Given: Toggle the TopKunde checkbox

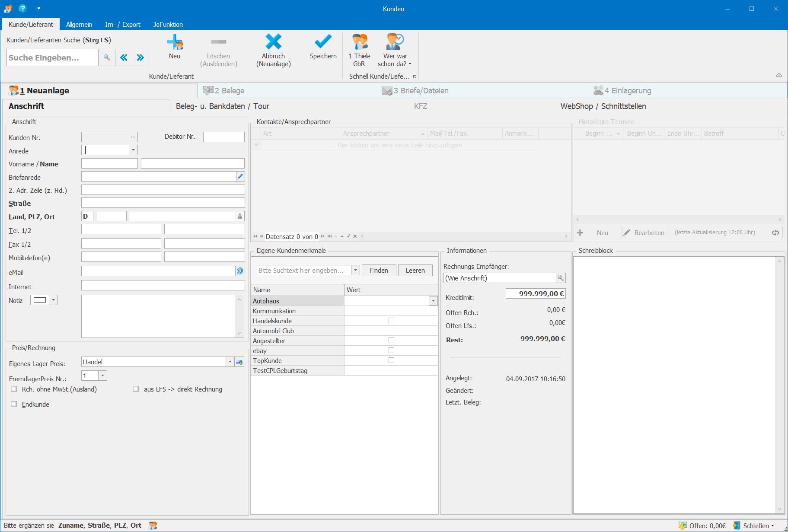Looking at the screenshot, I should click(391, 360).
